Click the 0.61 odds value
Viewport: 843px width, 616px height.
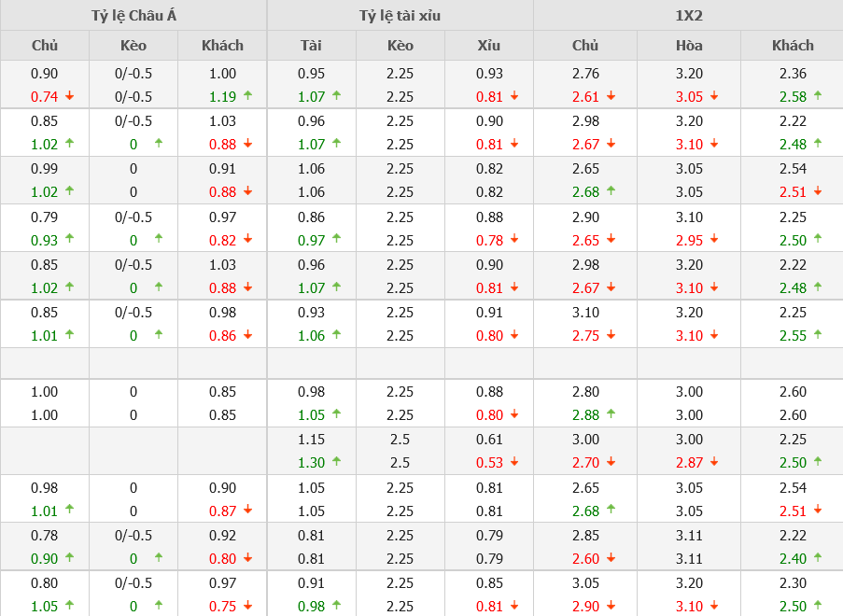coord(489,439)
